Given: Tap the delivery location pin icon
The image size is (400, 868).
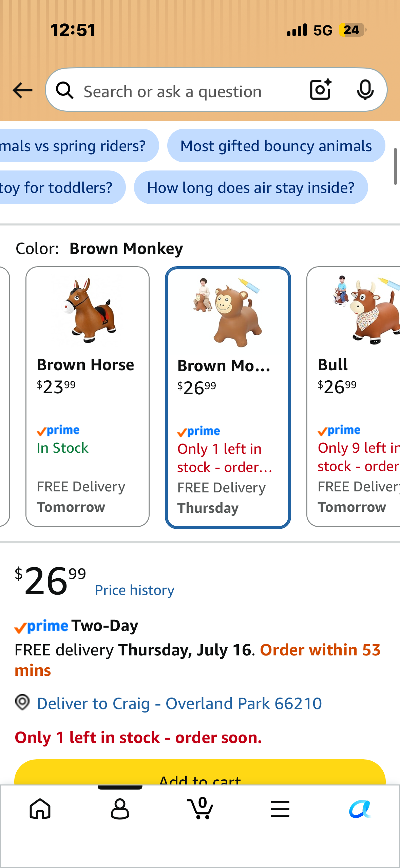Looking at the screenshot, I should pyautogui.click(x=22, y=702).
